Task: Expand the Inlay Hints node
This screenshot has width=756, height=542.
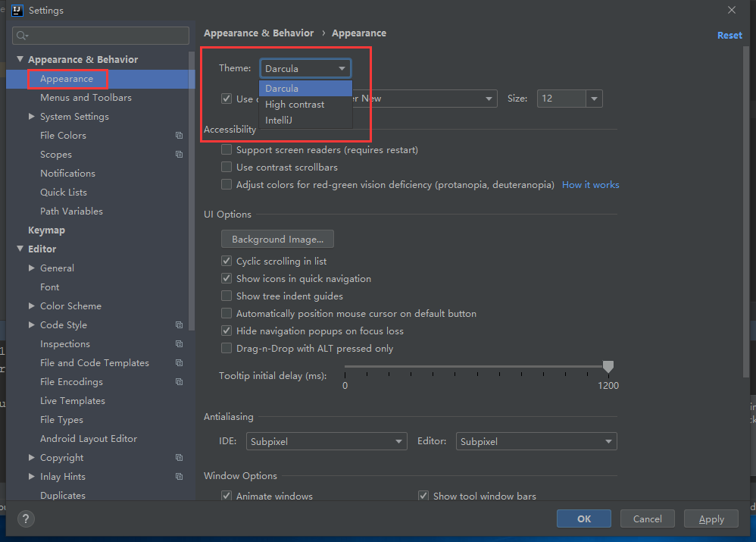Action: (31, 476)
